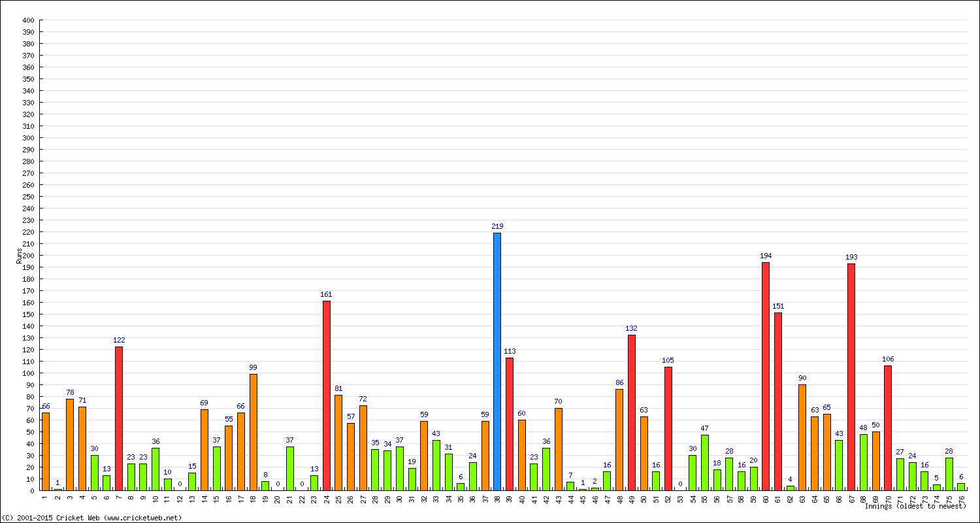Click the Innings (oldest to newest) axis title
The width and height of the screenshot is (980, 523).
point(915,506)
